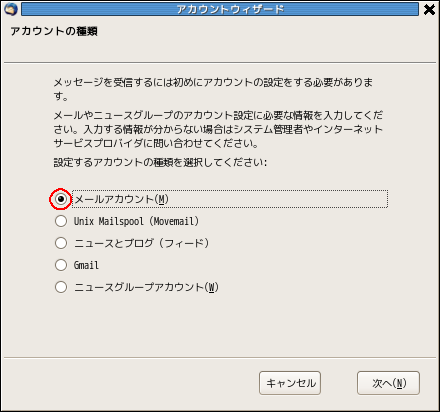440x412 pixels.
Task: Click the アカウントウィザード title bar
Action: (x=220, y=9)
